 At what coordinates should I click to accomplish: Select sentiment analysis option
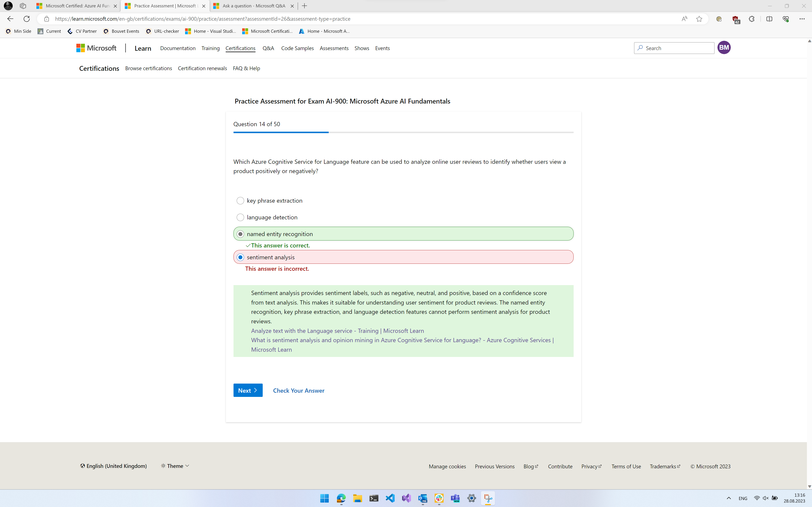(240, 257)
